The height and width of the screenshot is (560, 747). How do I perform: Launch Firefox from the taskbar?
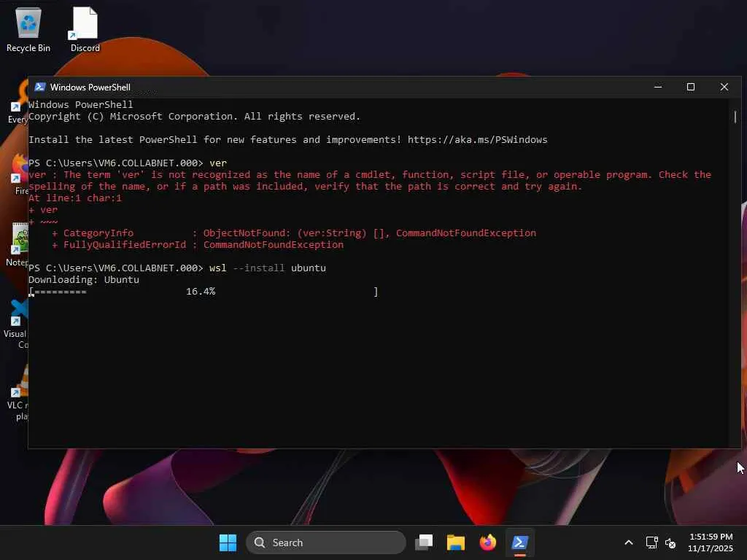488,542
